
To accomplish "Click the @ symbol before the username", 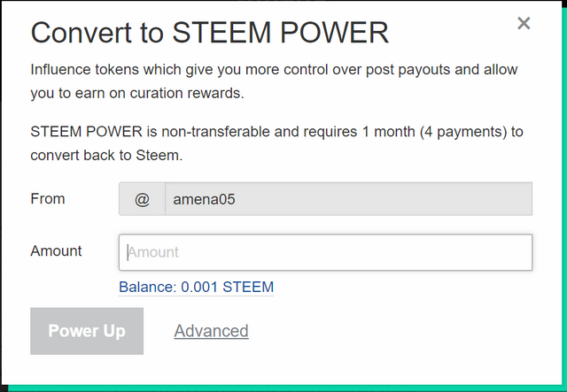I will pyautogui.click(x=142, y=199).
